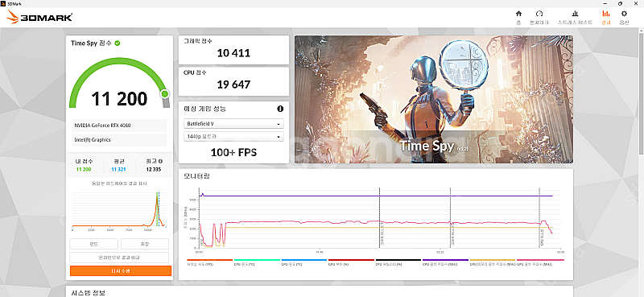Viewport: 644px width, 297px height.
Task: Toggle the CPU temperature legend item
Action: click(257, 262)
